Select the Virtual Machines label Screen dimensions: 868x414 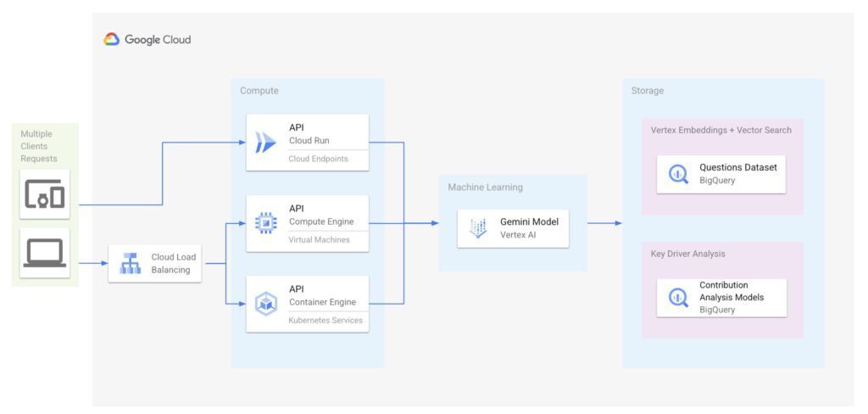tap(319, 239)
